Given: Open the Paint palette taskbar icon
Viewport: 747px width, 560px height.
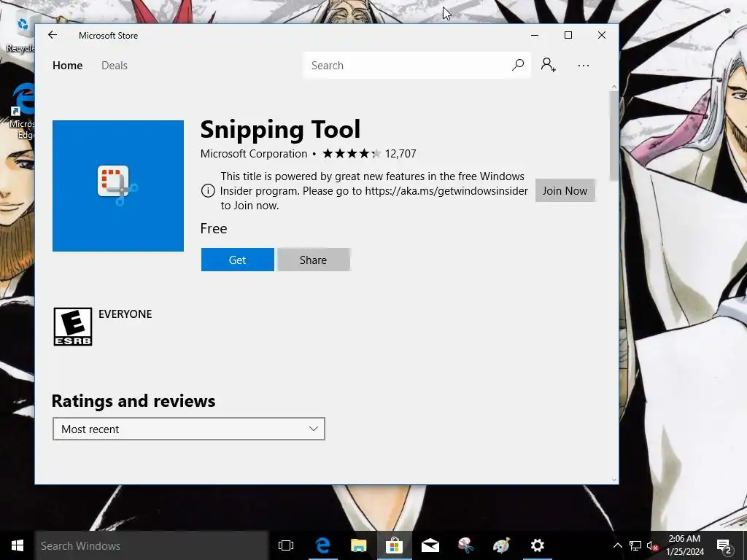Looking at the screenshot, I should (x=501, y=545).
